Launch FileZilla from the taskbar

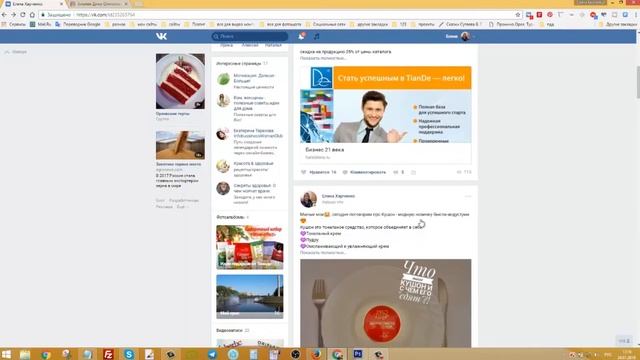[108, 354]
